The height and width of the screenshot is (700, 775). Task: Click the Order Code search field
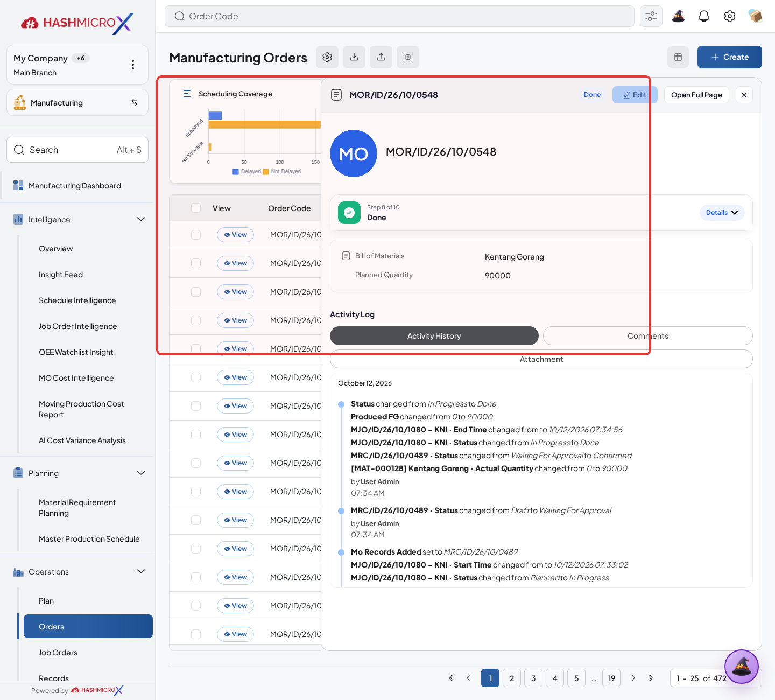399,16
